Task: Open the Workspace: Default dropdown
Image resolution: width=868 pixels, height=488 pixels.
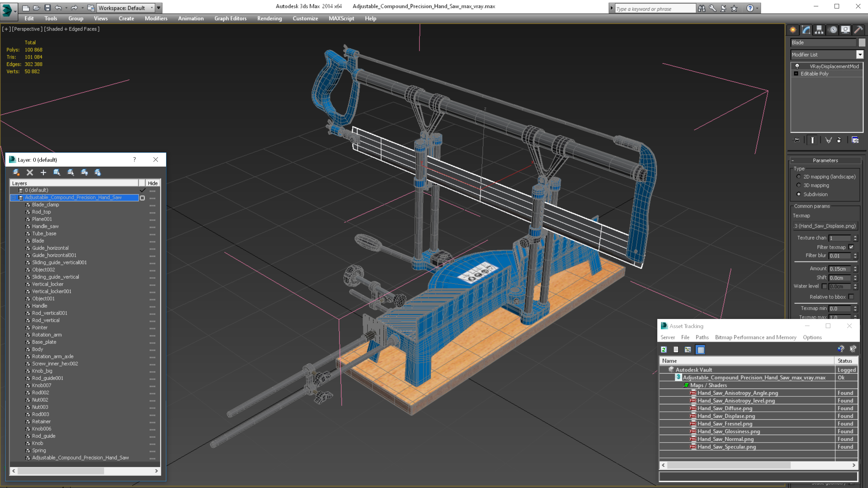Action: click(x=126, y=8)
